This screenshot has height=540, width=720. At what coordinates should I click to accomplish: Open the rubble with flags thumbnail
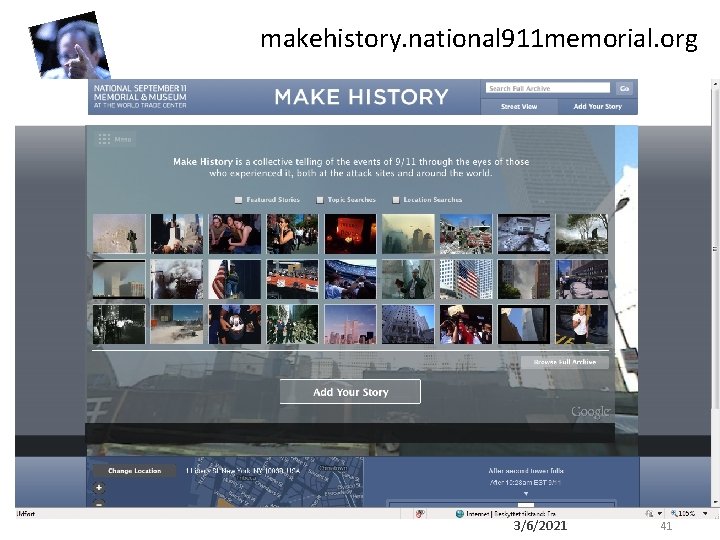tap(466, 234)
